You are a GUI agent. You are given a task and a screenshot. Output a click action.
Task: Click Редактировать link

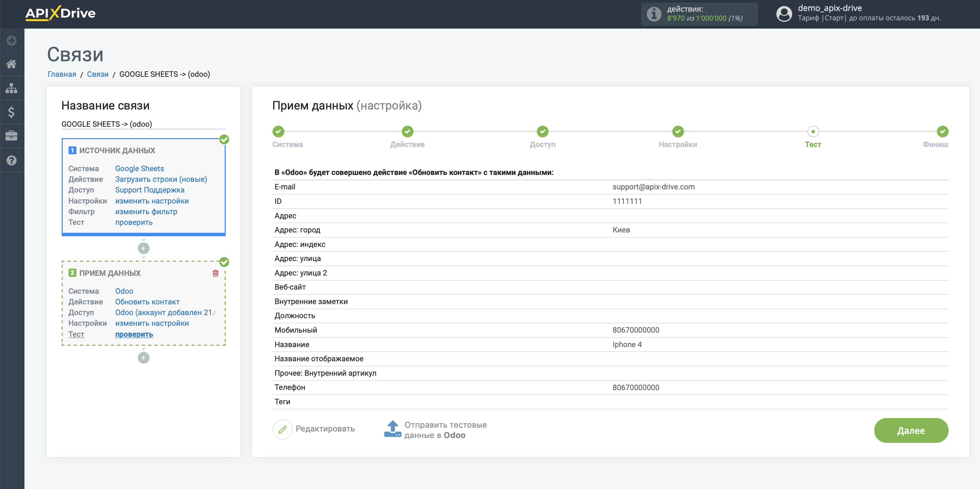click(x=325, y=428)
